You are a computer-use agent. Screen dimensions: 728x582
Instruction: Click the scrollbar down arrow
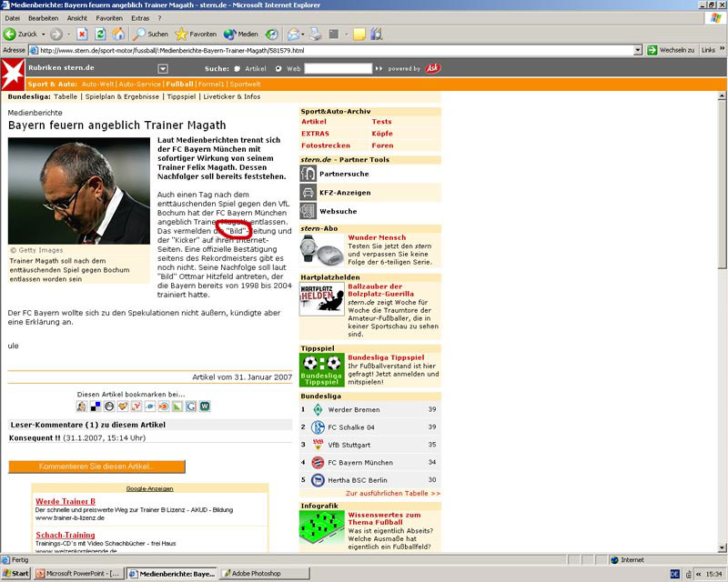(x=722, y=547)
